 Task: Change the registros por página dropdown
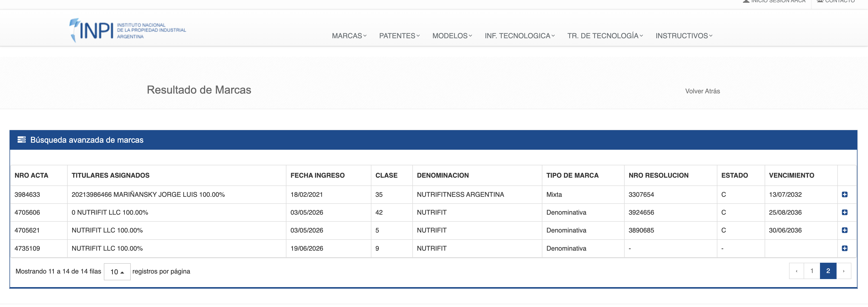point(117,272)
